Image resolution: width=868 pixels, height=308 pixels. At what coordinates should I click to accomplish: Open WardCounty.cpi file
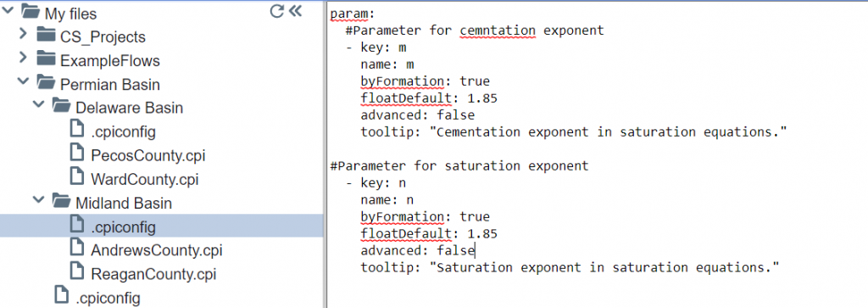(x=144, y=180)
